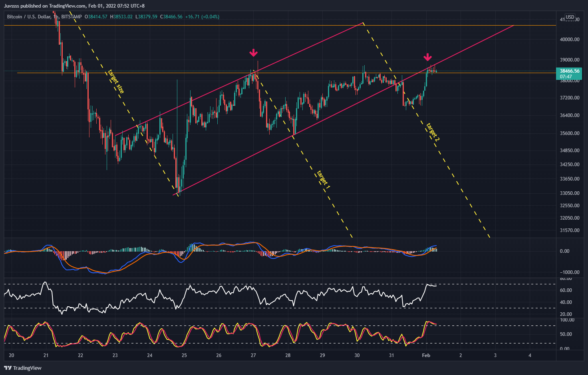This screenshot has width=588, height=375.
Task: Click the 34850.00 price axis label
Action: pyautogui.click(x=570, y=151)
